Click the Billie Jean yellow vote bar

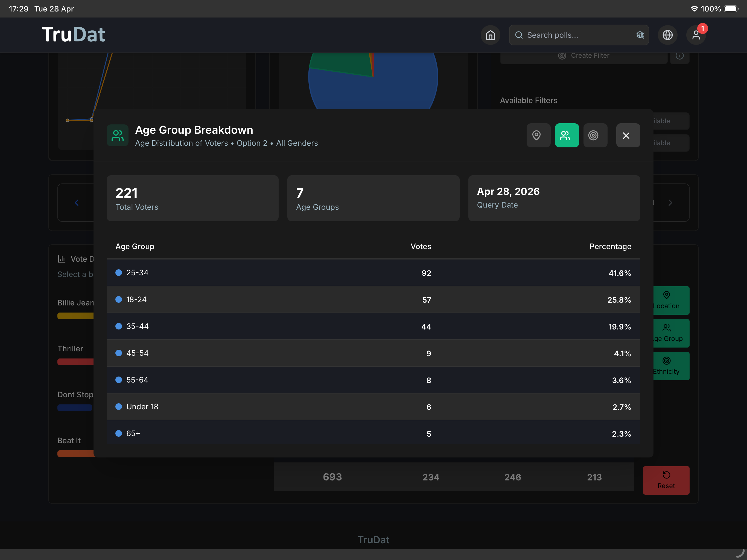pos(75,316)
